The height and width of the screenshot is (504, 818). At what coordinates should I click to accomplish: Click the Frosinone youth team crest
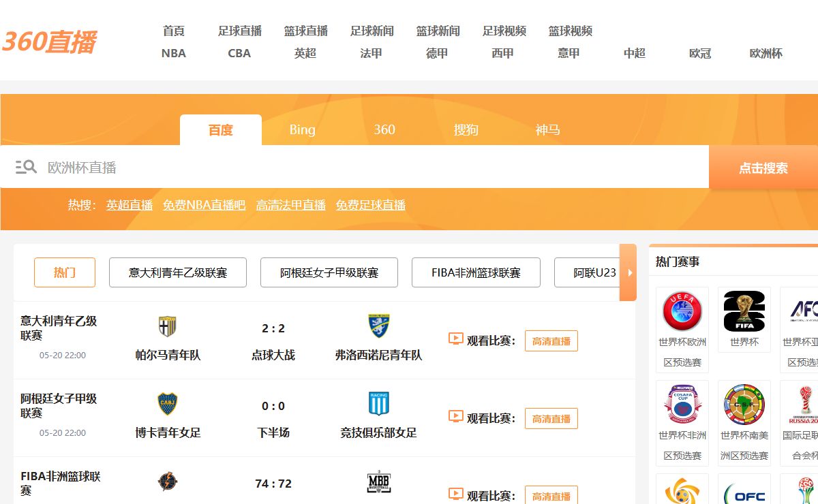point(378,326)
